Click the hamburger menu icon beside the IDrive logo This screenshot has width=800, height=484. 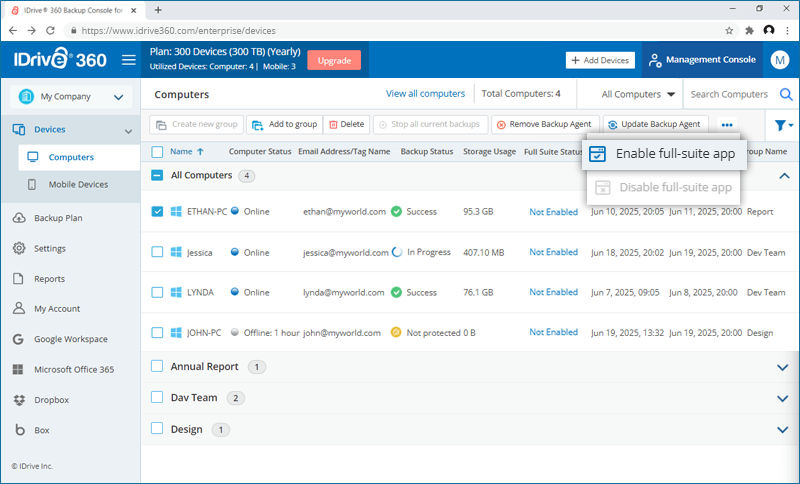(128, 60)
